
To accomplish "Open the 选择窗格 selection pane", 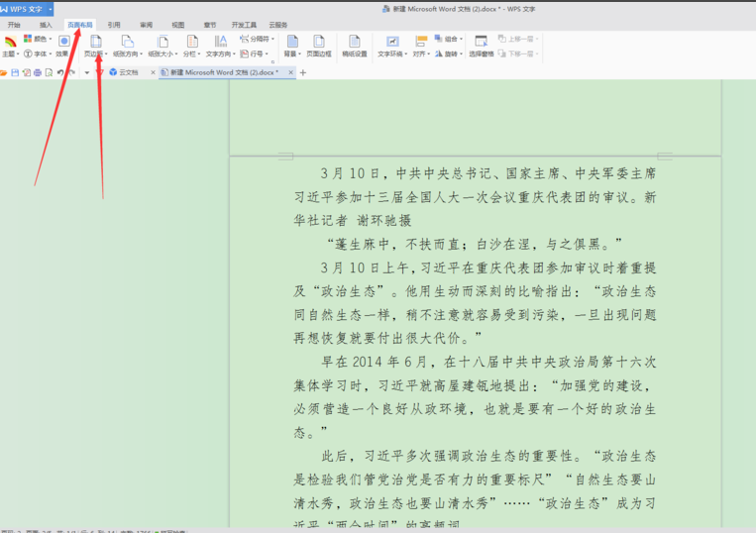I will (482, 46).
